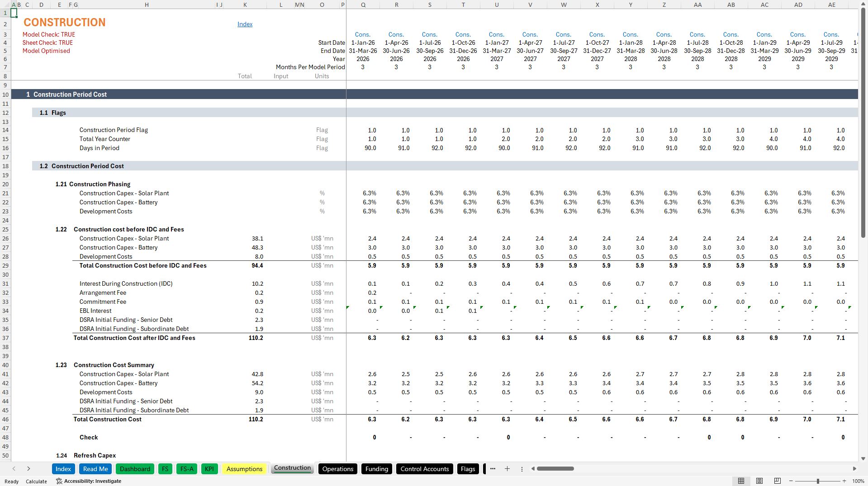This screenshot has height=486, width=868.
Task: Open the KPI sheet tab
Action: (x=209, y=469)
